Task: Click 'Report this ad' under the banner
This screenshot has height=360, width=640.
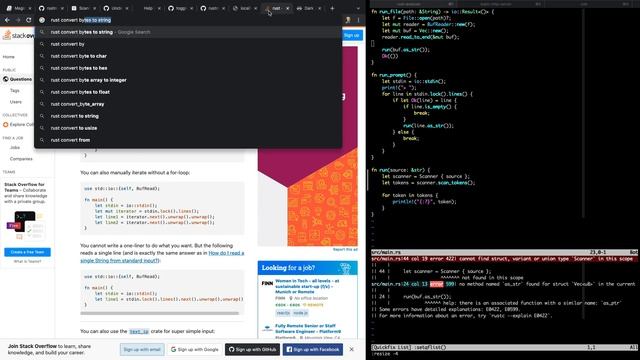Action: tap(345, 249)
